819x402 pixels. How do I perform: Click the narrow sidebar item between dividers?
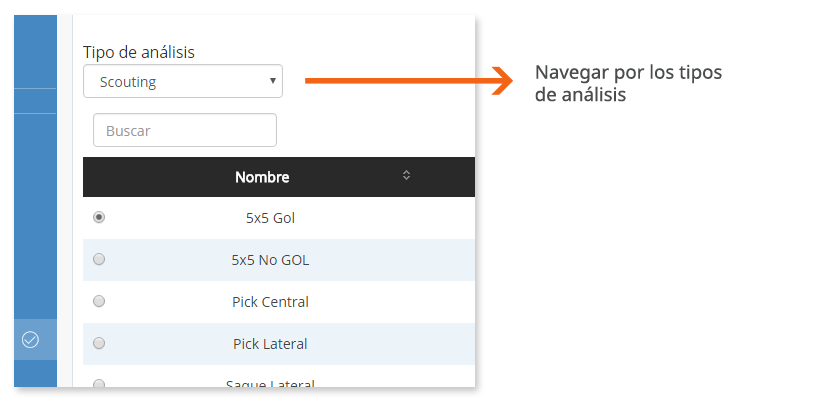(x=35, y=101)
